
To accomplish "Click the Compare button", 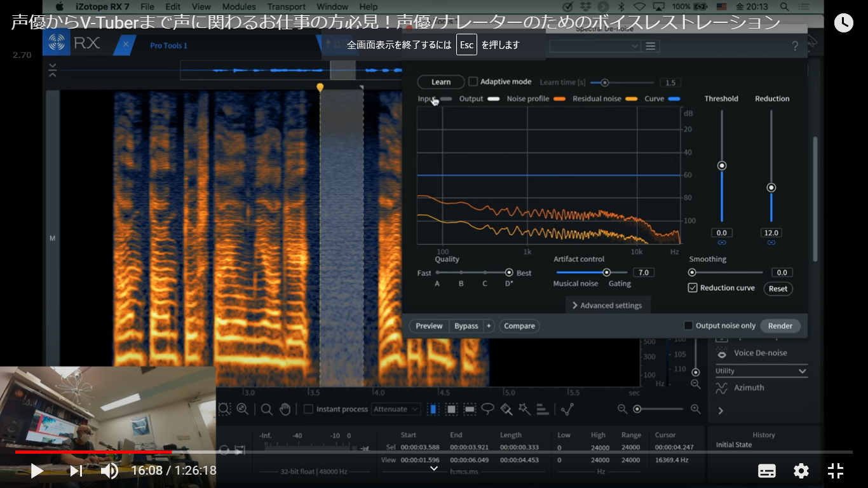I will coord(520,326).
